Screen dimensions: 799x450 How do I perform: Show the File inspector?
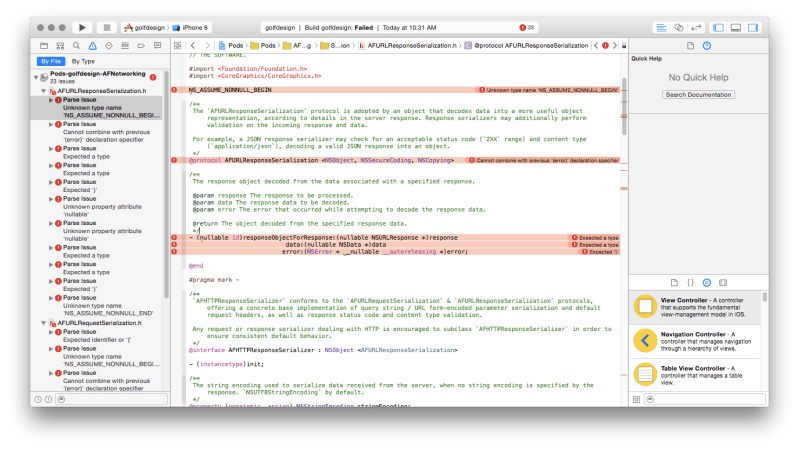(690, 46)
